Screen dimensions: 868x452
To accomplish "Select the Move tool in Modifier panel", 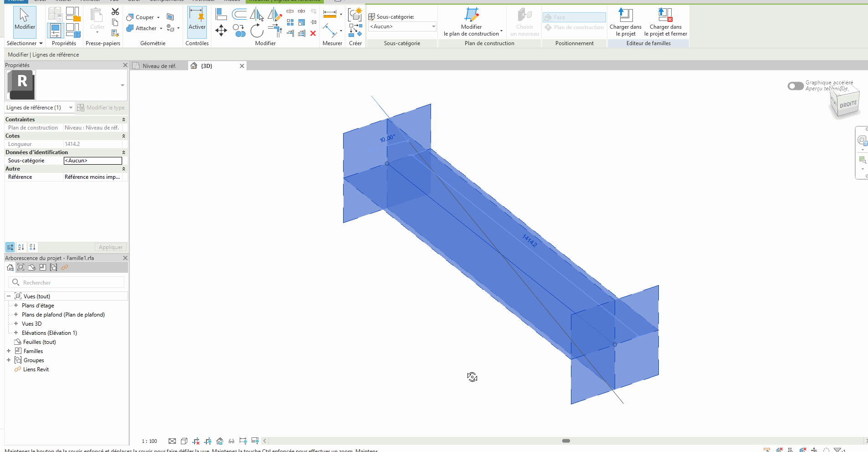I will pos(221,31).
